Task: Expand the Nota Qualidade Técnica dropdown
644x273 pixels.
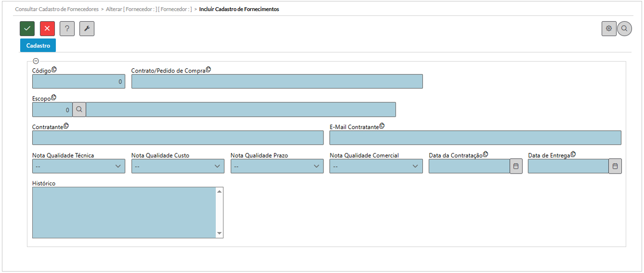Action: 78,166
